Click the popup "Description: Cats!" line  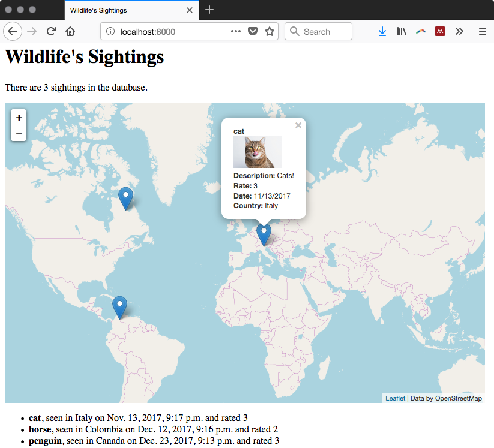[x=264, y=176]
